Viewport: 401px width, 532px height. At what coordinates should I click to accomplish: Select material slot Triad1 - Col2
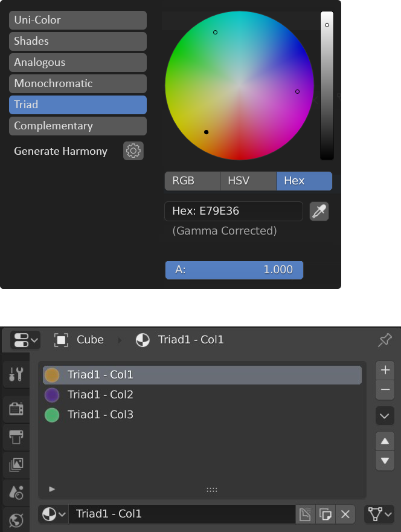point(202,395)
